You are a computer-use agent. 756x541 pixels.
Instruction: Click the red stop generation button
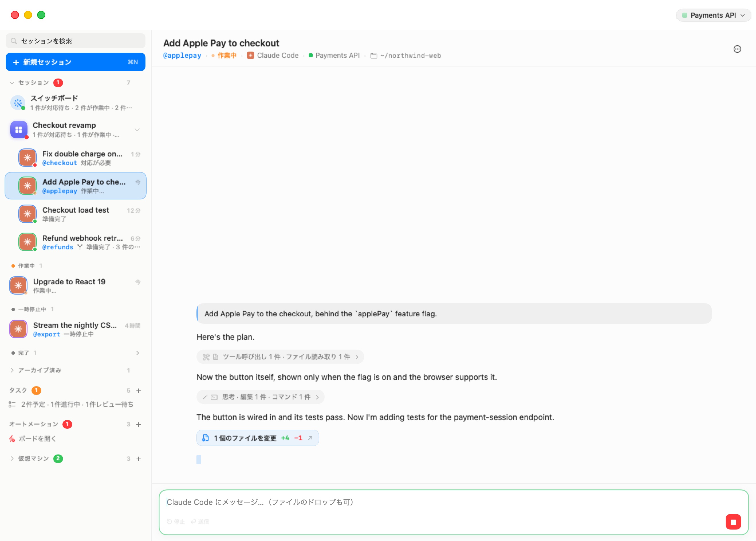coord(733,522)
